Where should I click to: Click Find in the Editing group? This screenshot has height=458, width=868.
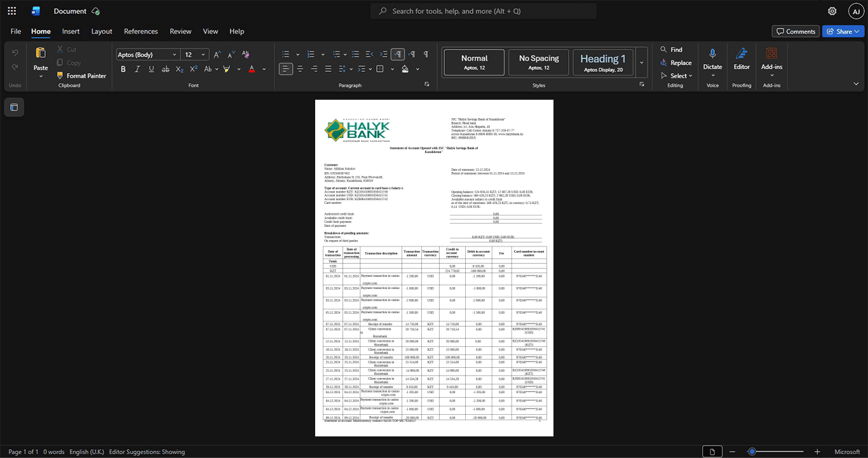click(x=671, y=50)
